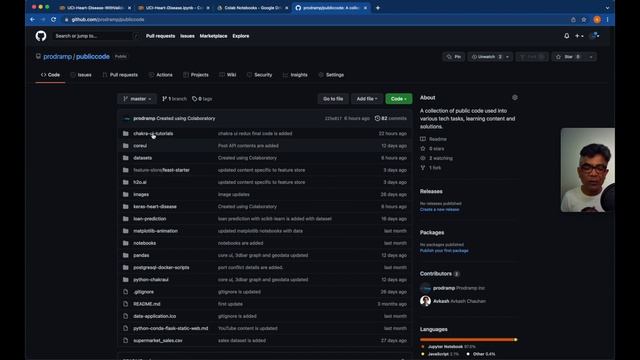Expand the Star list dropdown arrow
The width and height of the screenshot is (640, 360).
(591, 57)
